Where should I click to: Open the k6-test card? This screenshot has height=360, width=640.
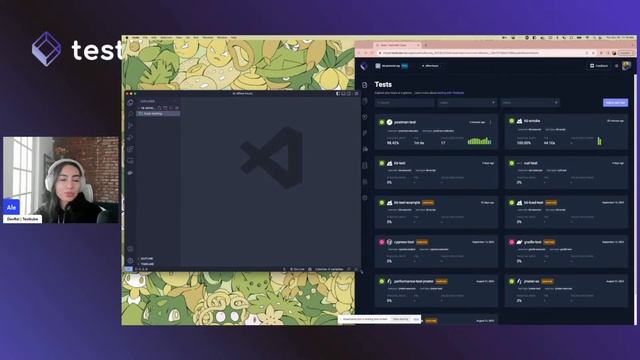pos(436,173)
